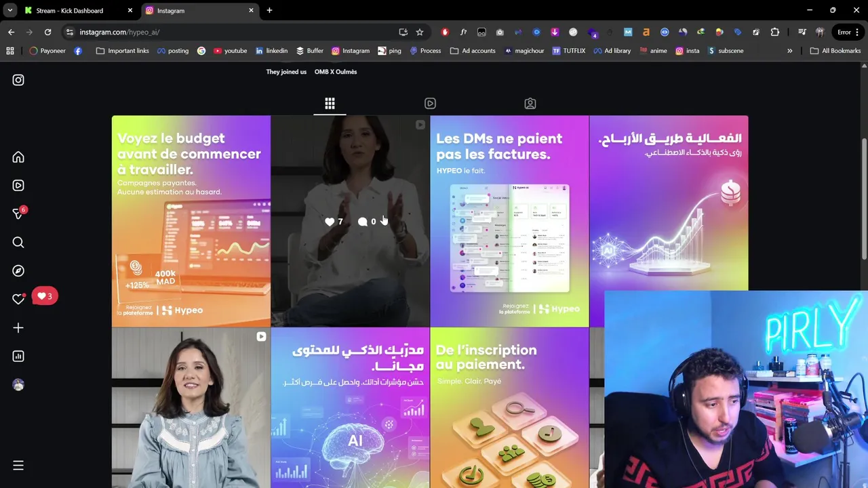Open Reels icon in Instagram sidebar
This screenshot has width=868, height=488.
click(18, 186)
